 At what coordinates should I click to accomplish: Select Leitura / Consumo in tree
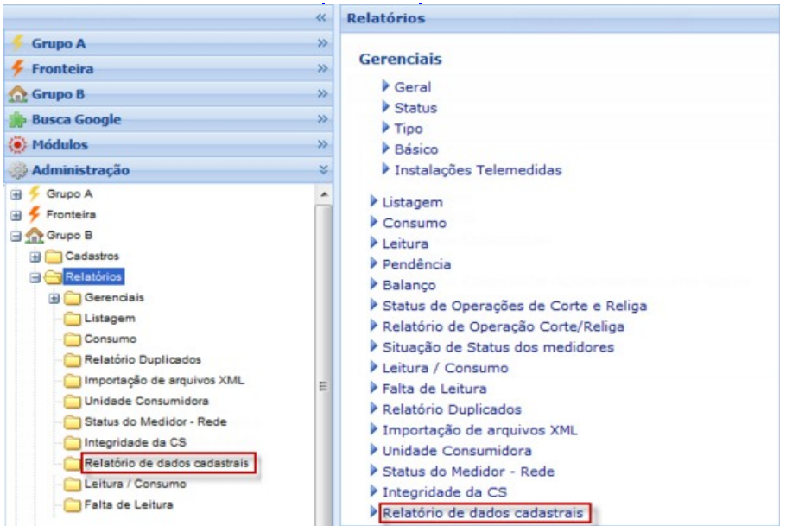[134, 484]
